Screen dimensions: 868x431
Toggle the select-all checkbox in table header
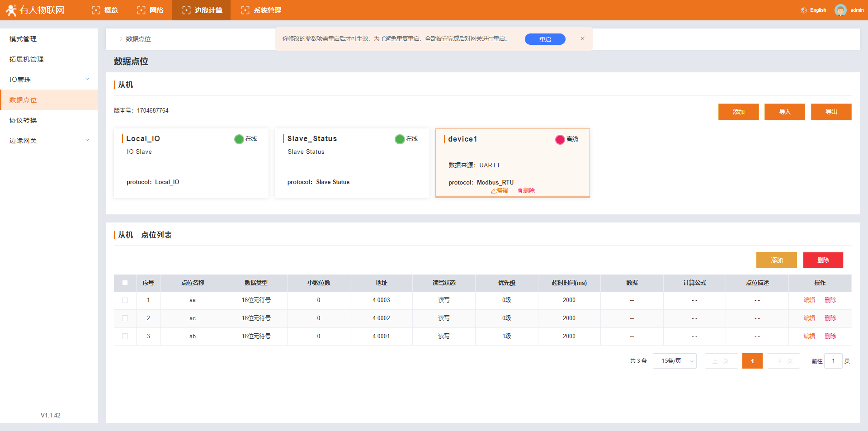pyautogui.click(x=125, y=283)
